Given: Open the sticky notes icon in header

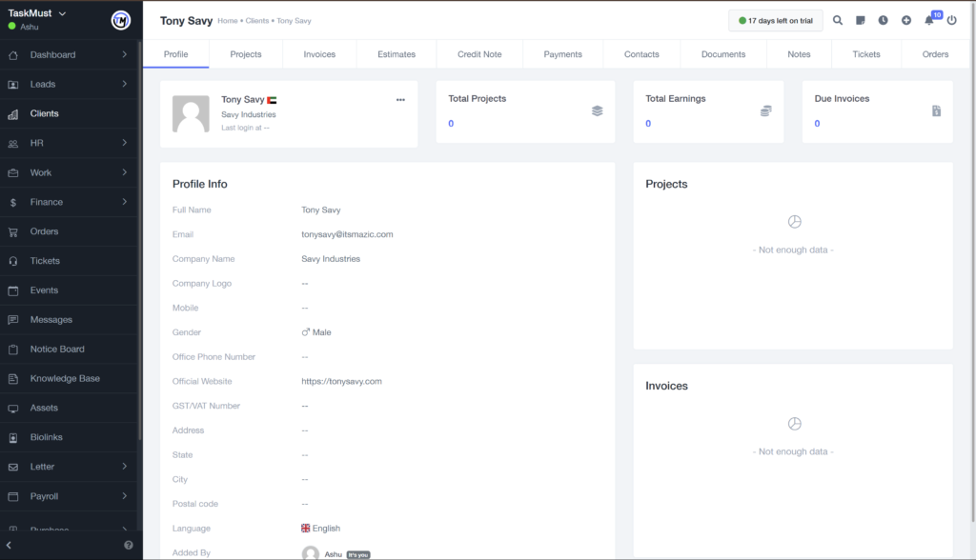Looking at the screenshot, I should 861,20.
